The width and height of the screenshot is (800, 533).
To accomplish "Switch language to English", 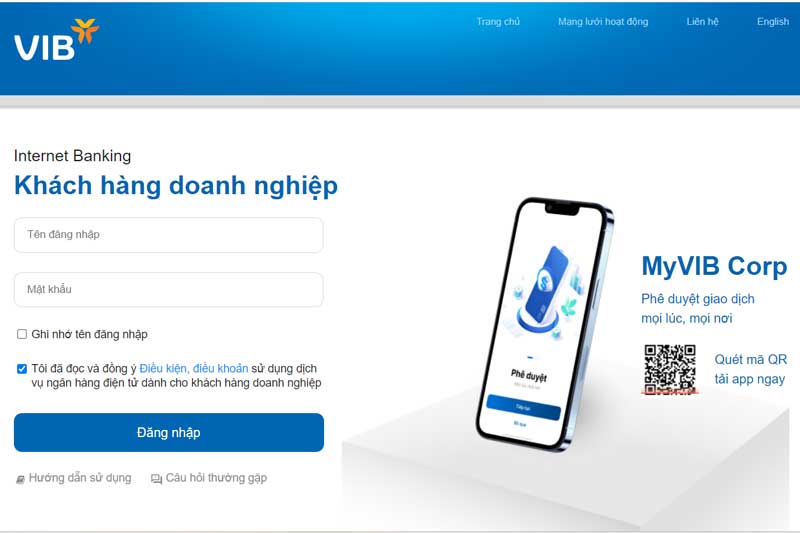I will [x=772, y=22].
